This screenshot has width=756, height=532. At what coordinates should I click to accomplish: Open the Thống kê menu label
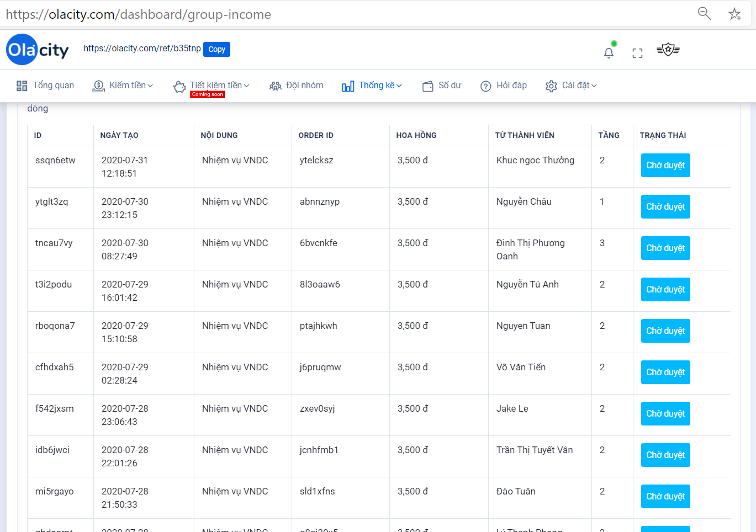pos(377,86)
